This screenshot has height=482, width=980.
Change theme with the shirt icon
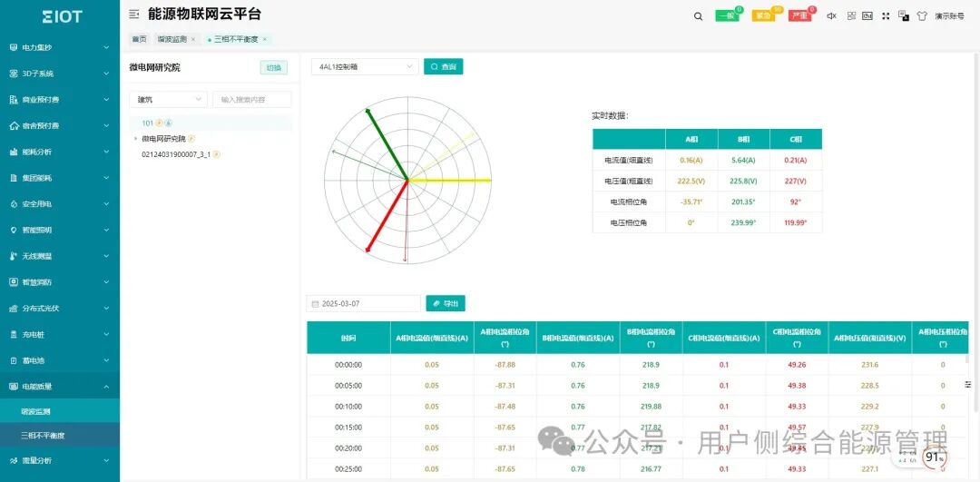[922, 16]
